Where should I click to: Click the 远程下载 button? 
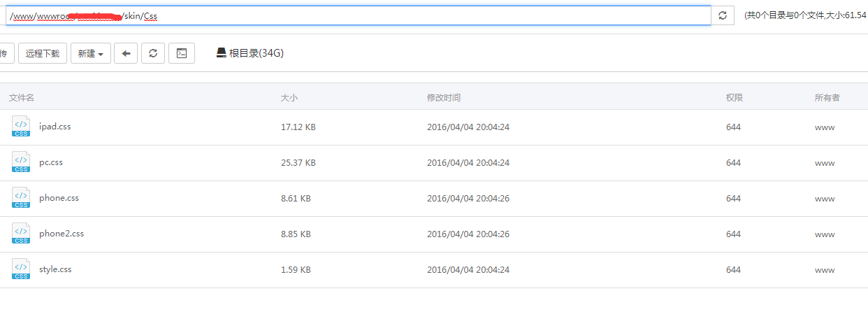[43, 53]
